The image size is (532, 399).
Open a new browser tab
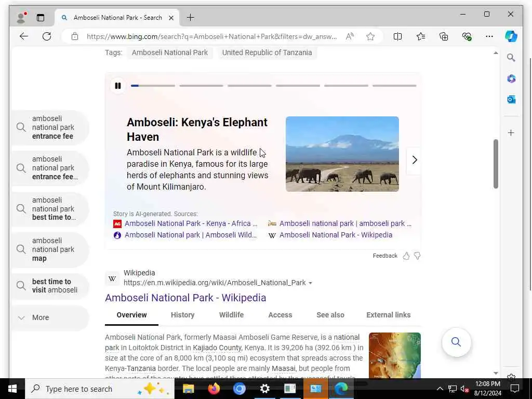click(191, 18)
